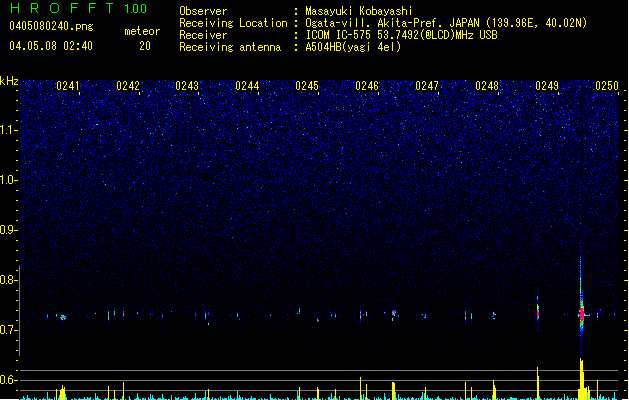629x400 pixels.
Task: Click the 0249 time marker
Action: click(x=547, y=86)
